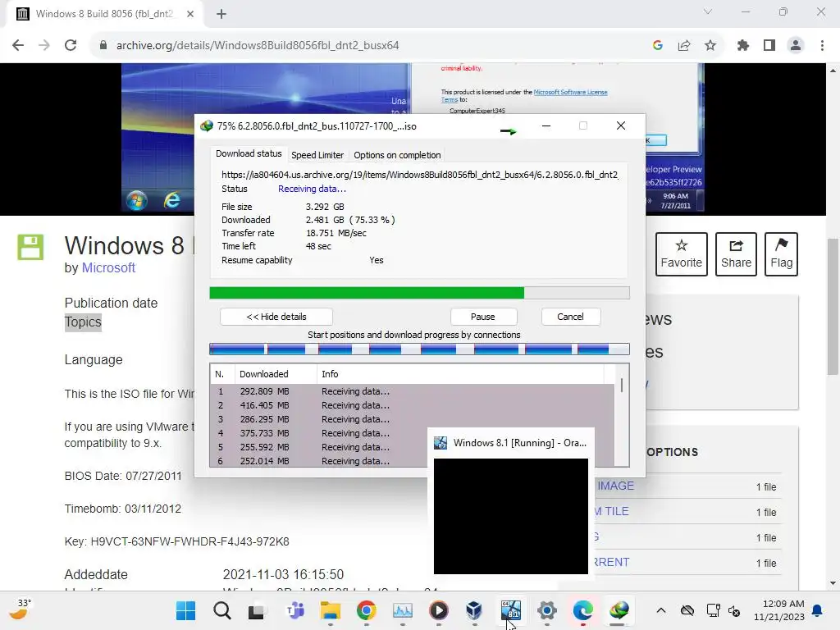Click the address bar URL

click(x=258, y=46)
